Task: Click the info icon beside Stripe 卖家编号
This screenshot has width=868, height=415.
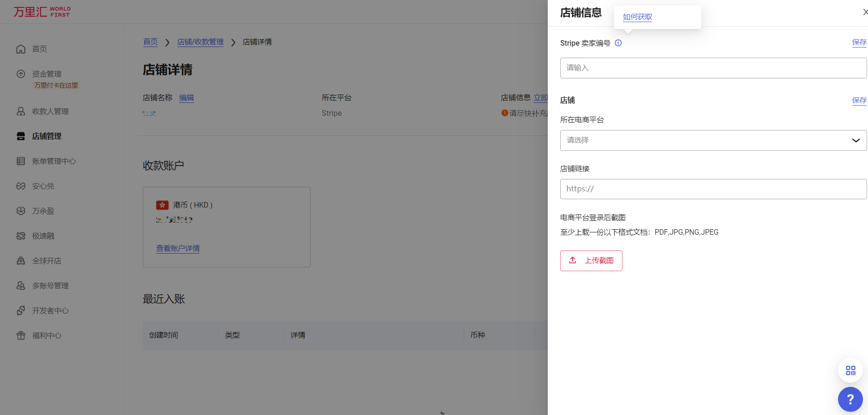Action: (618, 43)
